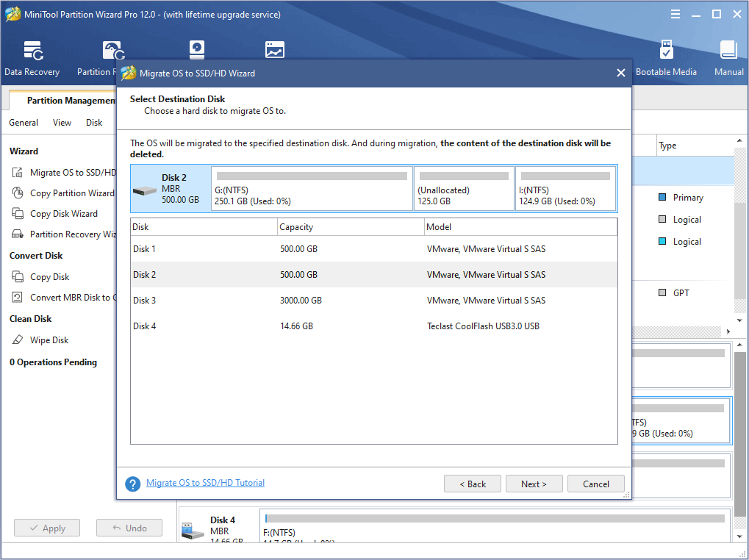The height and width of the screenshot is (560, 749).
Task: Click partition list scroll down arrow
Action: [x=739, y=320]
